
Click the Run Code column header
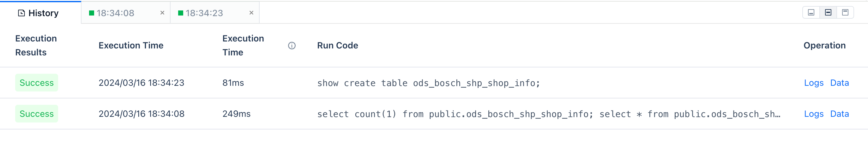[x=337, y=46]
